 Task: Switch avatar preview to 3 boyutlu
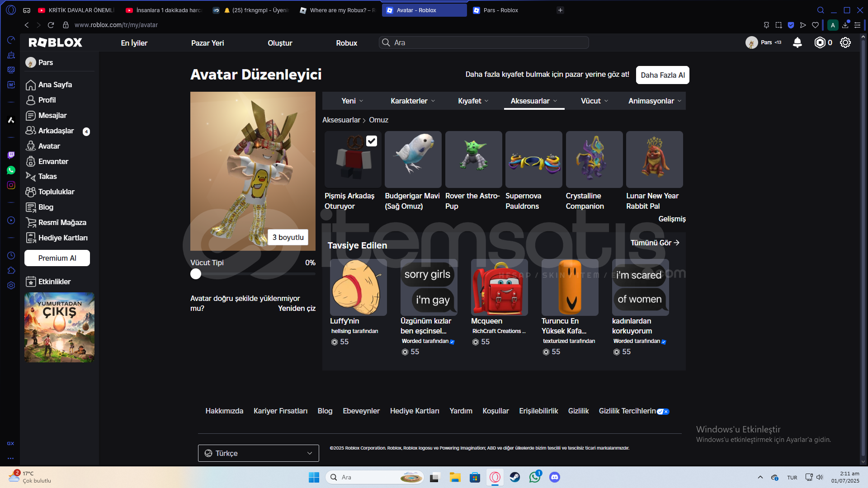pyautogui.click(x=288, y=237)
